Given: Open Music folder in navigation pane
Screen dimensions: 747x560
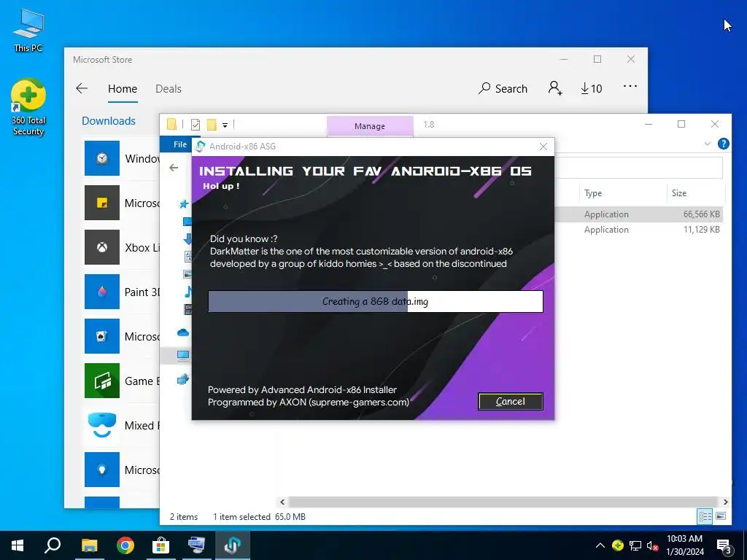Looking at the screenshot, I should pos(188,292).
